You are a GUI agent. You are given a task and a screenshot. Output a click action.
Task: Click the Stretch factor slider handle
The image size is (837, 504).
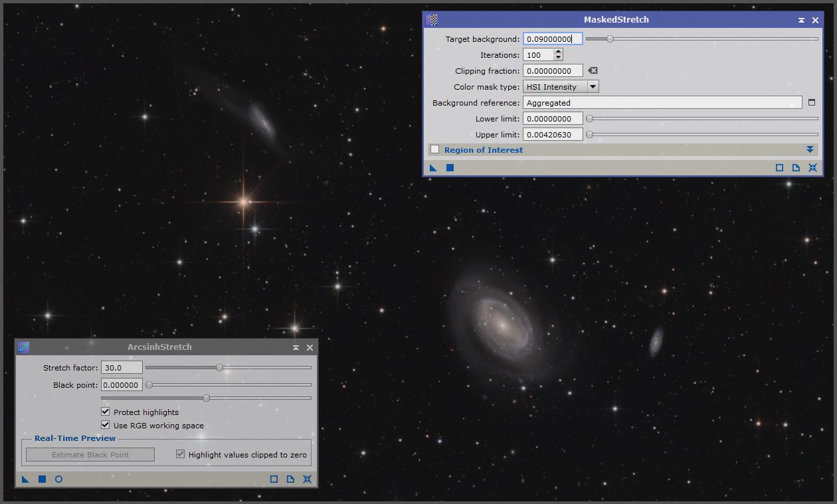pyautogui.click(x=219, y=367)
